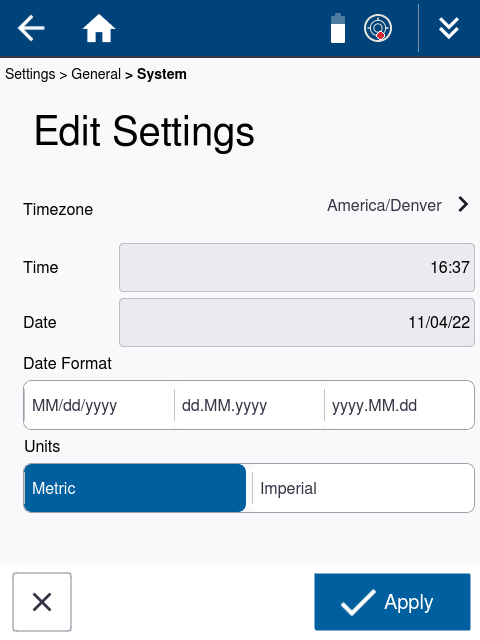The width and height of the screenshot is (480, 640).
Task: Open America/Denver timezone selector
Action: tap(384, 205)
